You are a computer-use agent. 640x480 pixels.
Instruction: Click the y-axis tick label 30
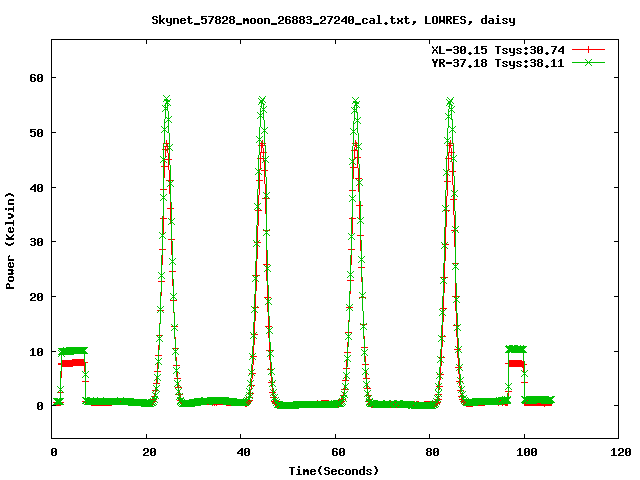coord(38,242)
